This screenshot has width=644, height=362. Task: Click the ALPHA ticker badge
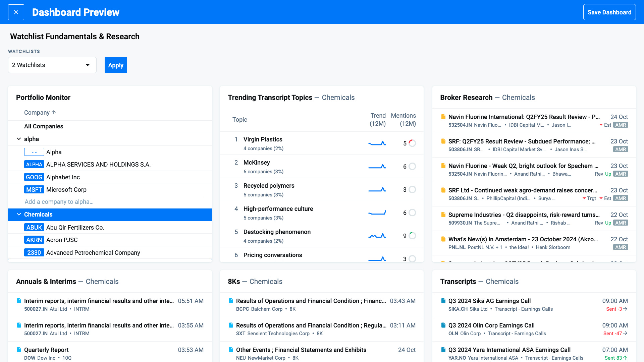34,165
